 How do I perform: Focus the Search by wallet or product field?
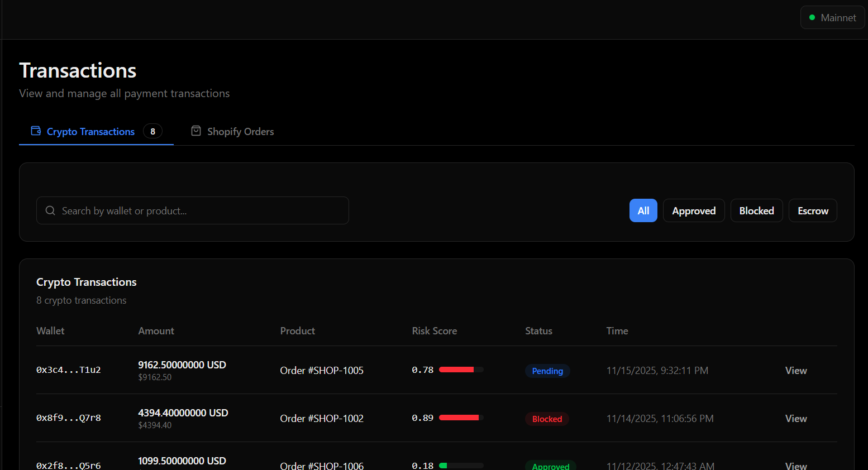coord(193,210)
